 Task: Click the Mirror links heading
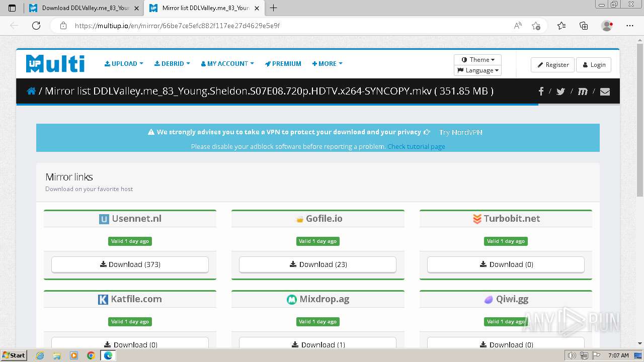pyautogui.click(x=69, y=177)
